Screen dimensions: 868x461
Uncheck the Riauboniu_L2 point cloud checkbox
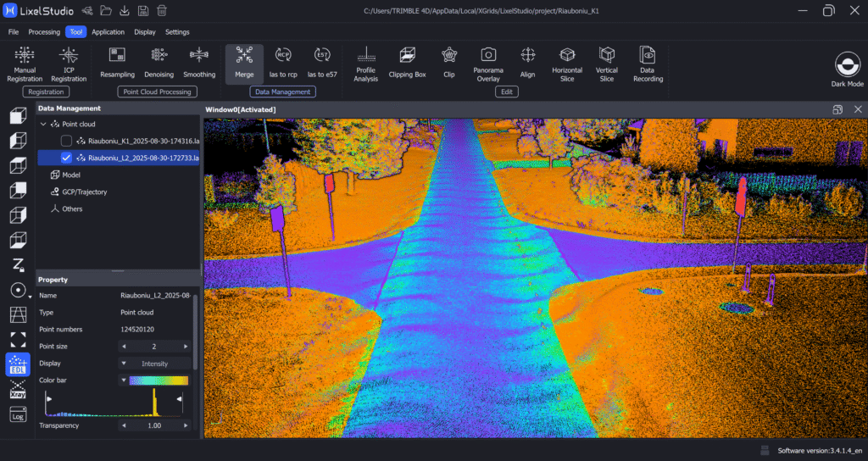[x=67, y=158]
